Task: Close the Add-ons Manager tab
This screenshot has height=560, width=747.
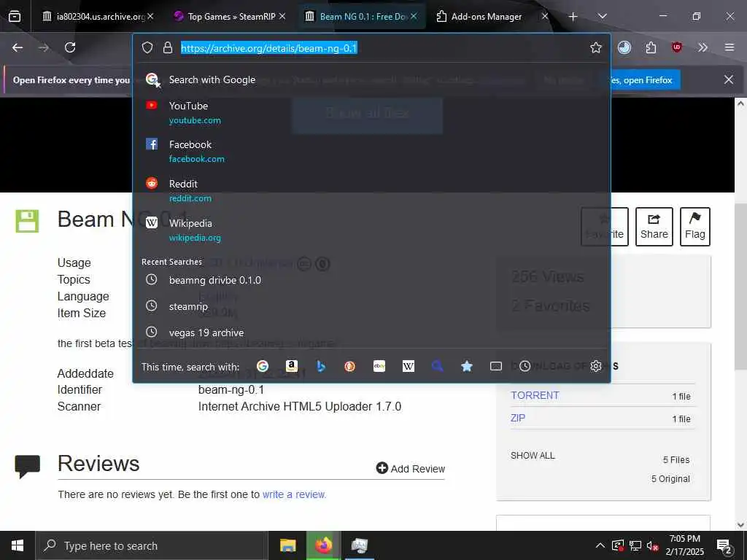Action: pos(544,17)
